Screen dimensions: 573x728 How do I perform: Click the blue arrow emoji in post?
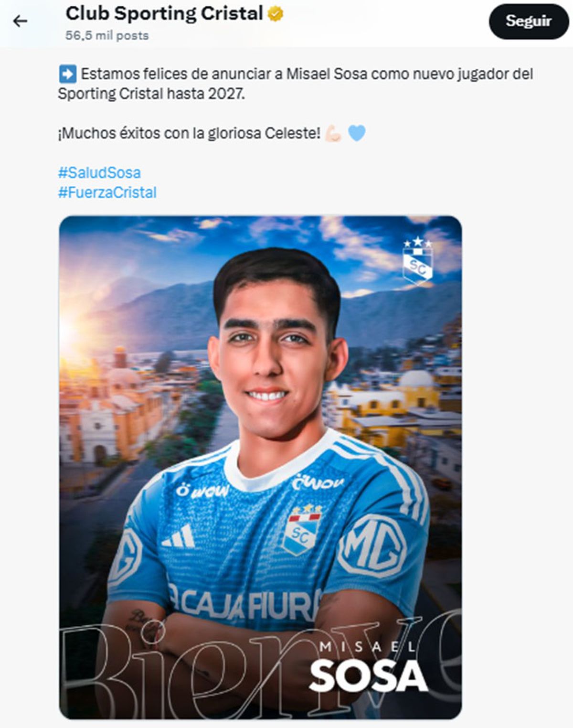[x=67, y=74]
